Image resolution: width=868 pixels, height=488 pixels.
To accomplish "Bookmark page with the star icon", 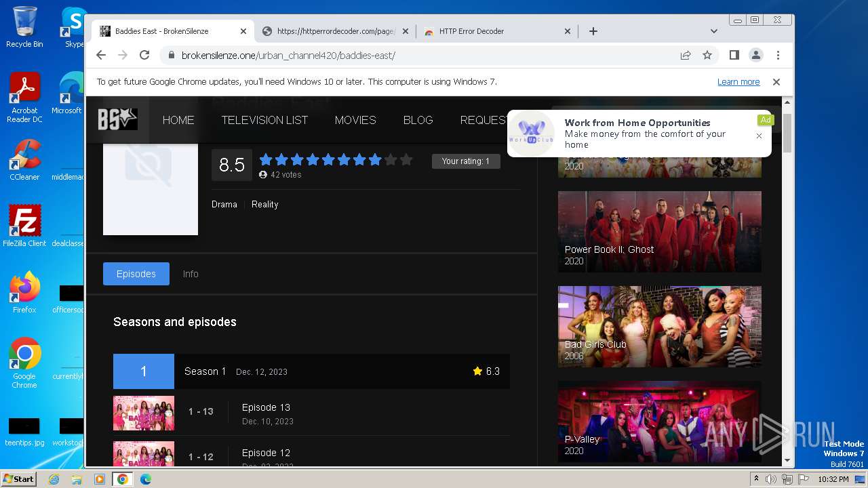I will pyautogui.click(x=707, y=55).
